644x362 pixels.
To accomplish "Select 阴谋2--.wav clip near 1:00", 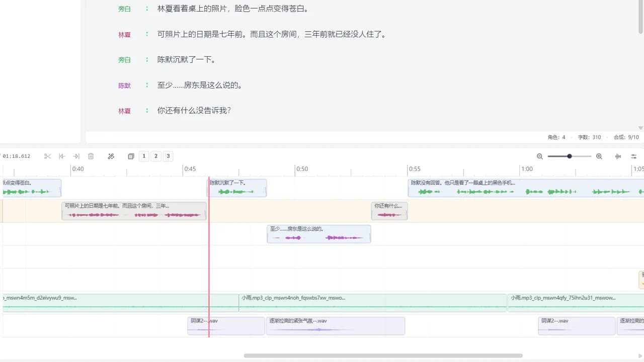I will point(577,326).
